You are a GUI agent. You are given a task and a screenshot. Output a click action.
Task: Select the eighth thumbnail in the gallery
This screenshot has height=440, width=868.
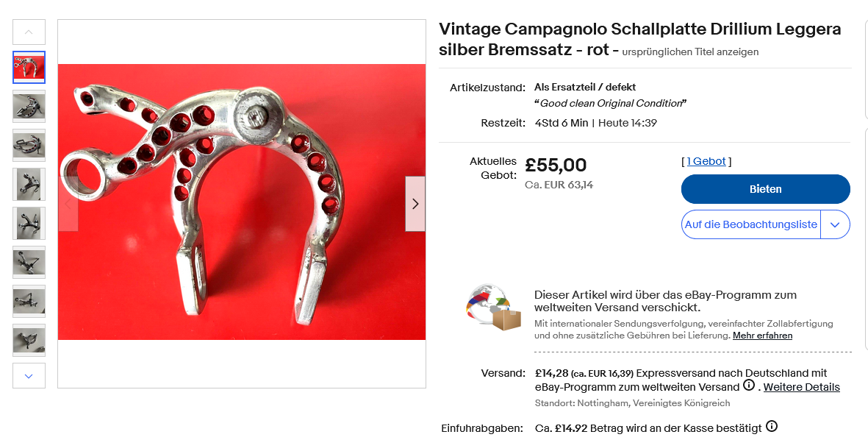click(29, 340)
